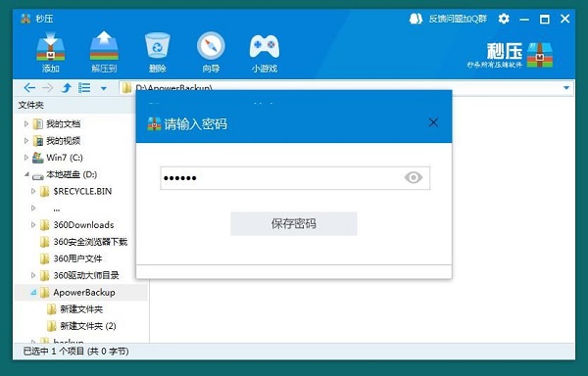
Task: Click the 文件夹 panel header
Action: 30,105
